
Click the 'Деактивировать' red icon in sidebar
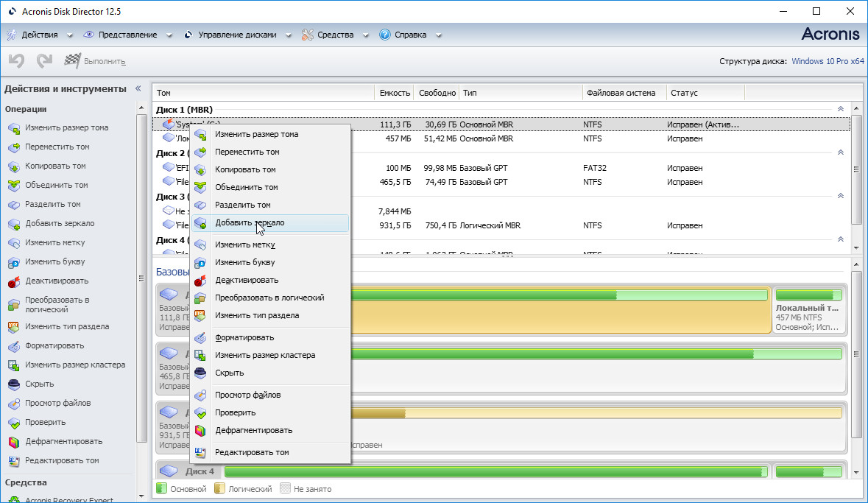(13, 281)
